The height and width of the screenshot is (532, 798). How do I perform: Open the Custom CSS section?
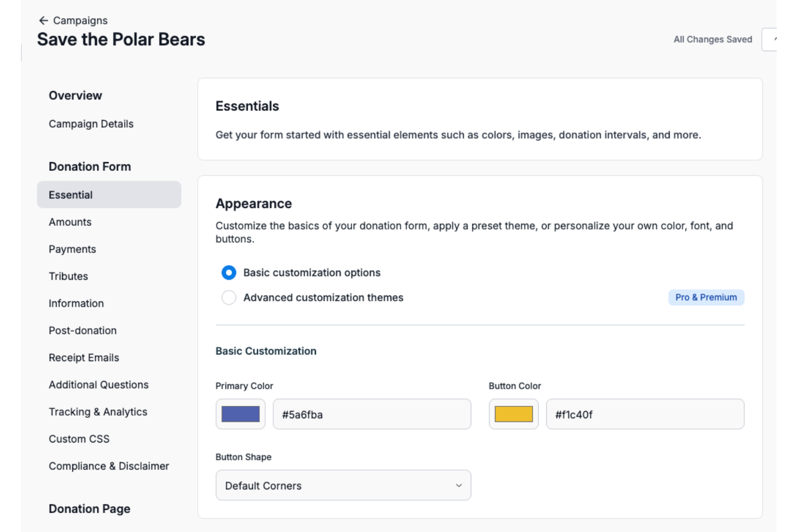point(79,439)
